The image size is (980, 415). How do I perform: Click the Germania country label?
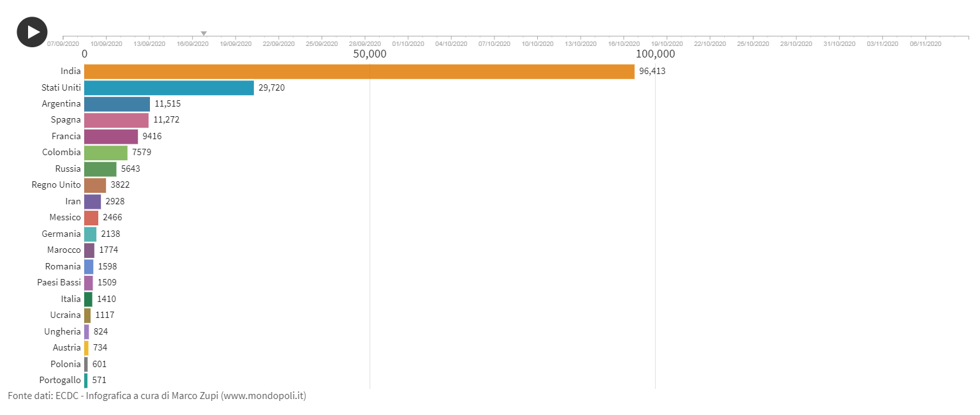(61, 234)
